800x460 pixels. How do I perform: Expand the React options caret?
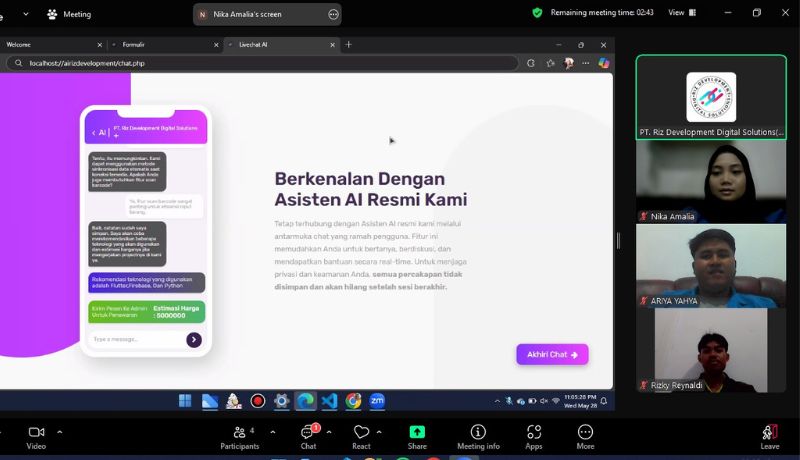pyautogui.click(x=380, y=432)
